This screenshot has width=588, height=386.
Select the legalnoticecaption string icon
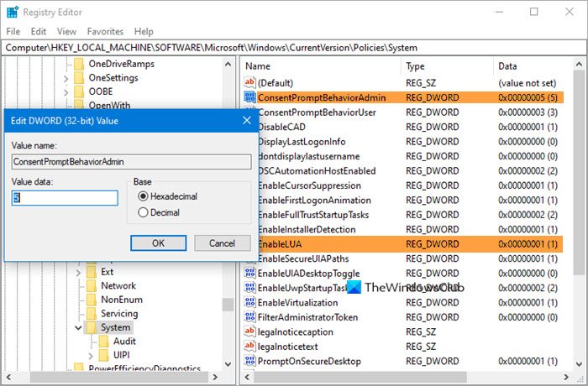point(249,331)
